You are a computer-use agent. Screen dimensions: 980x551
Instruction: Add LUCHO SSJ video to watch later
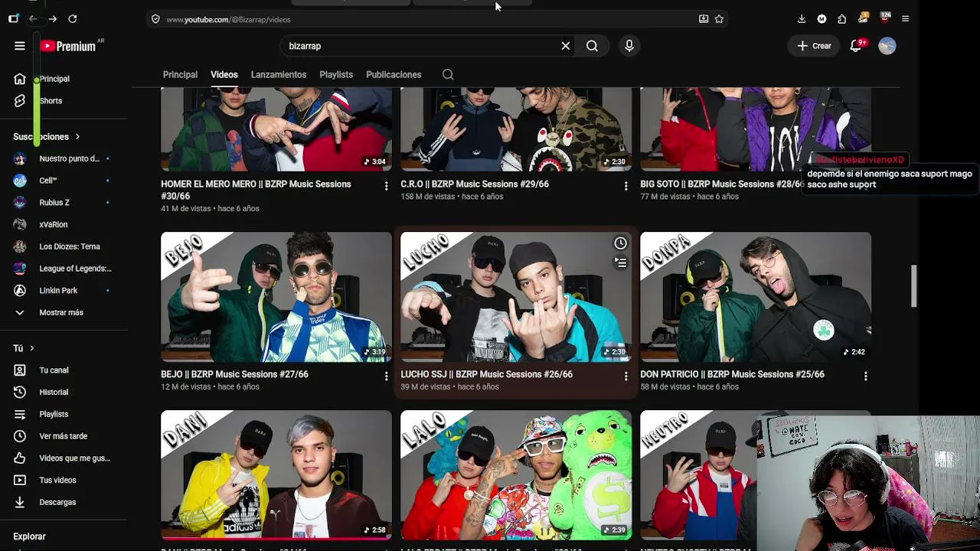620,243
